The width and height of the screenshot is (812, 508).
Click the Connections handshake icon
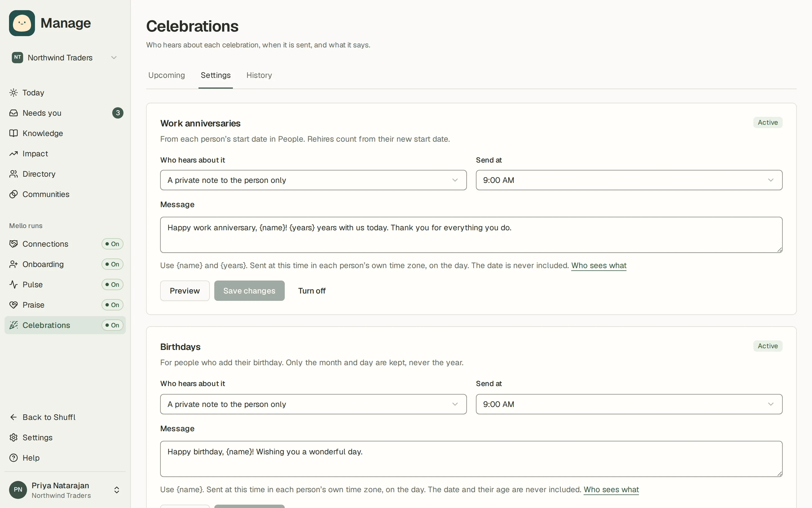point(14,244)
